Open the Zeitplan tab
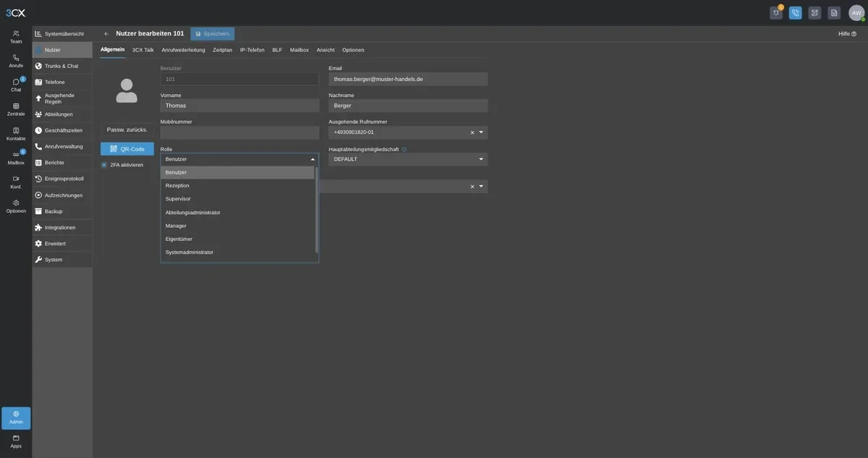Screen dimensions: 868x458 (x=223, y=50)
